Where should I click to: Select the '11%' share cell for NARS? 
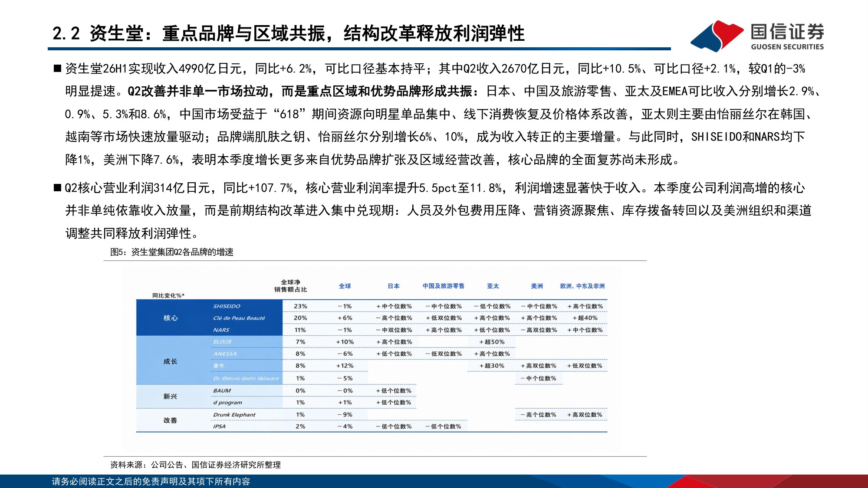click(300, 330)
